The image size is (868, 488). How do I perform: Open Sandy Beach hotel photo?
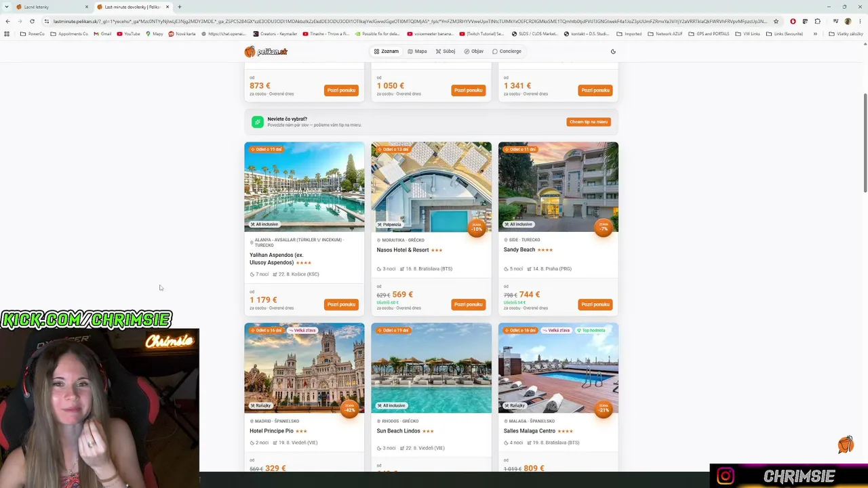(558, 186)
